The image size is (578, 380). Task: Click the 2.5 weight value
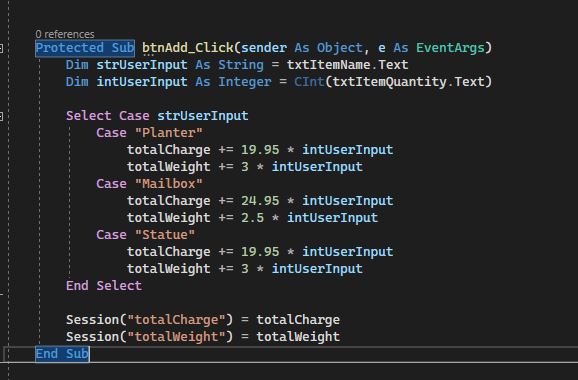pos(253,217)
